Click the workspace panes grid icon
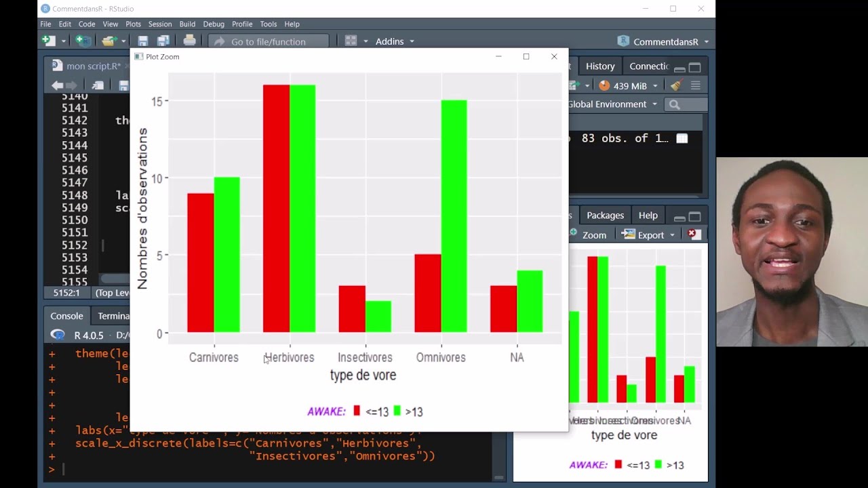Image resolution: width=868 pixels, height=488 pixels. (351, 41)
